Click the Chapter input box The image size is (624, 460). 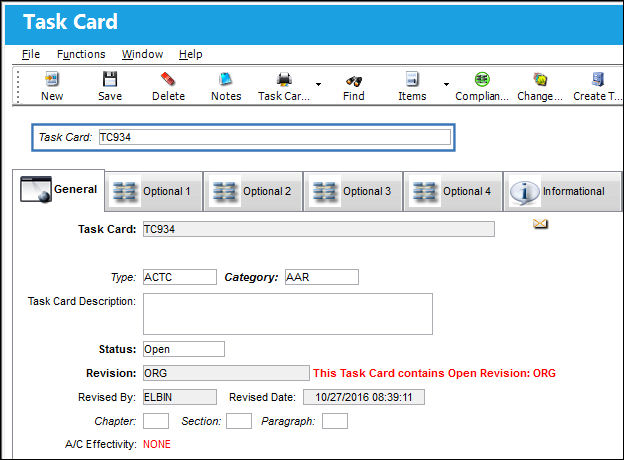click(156, 421)
